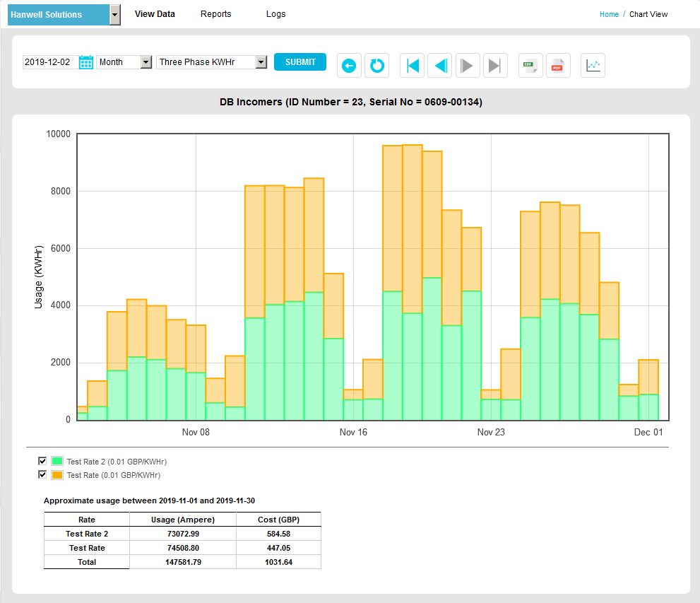The image size is (700, 603).
Task: Select Hanwell Solutions site field
Action: pos(59,15)
